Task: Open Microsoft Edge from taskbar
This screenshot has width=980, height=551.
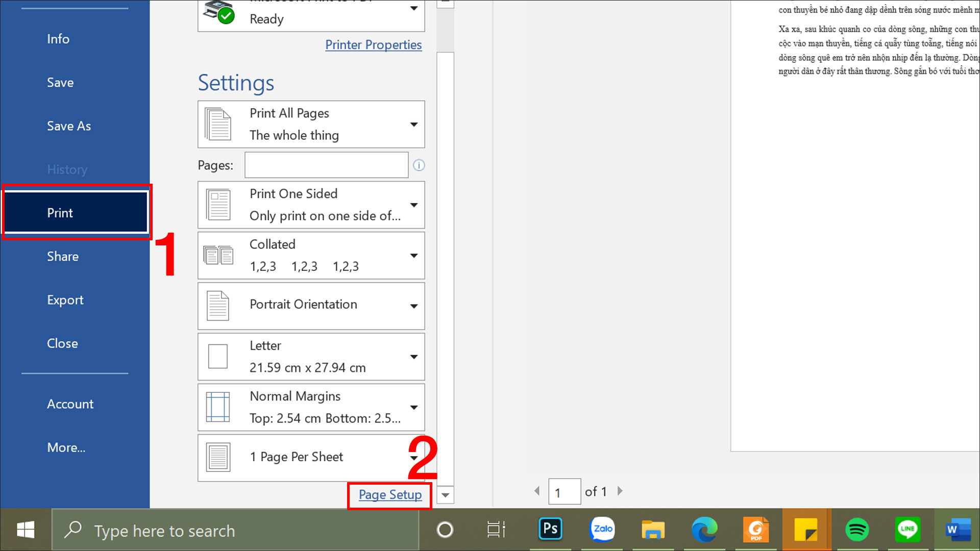Action: click(704, 529)
